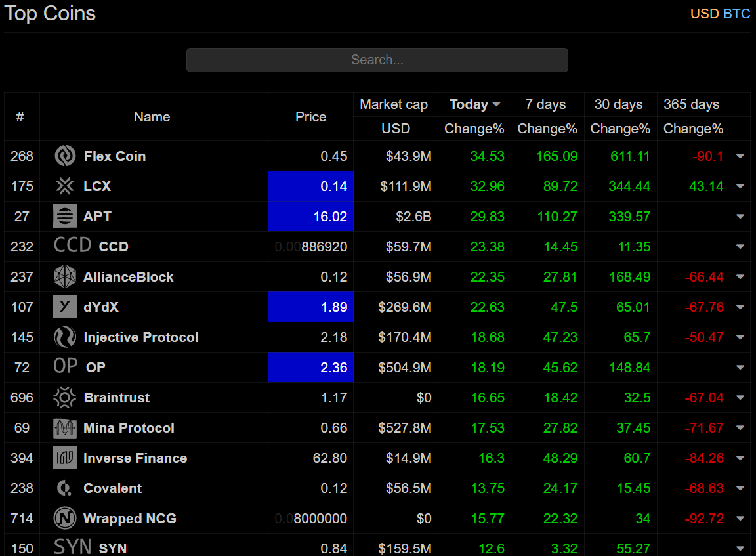Expand the Inverse Finance row arrow
Viewport: 756px width, 556px height.
(x=740, y=458)
